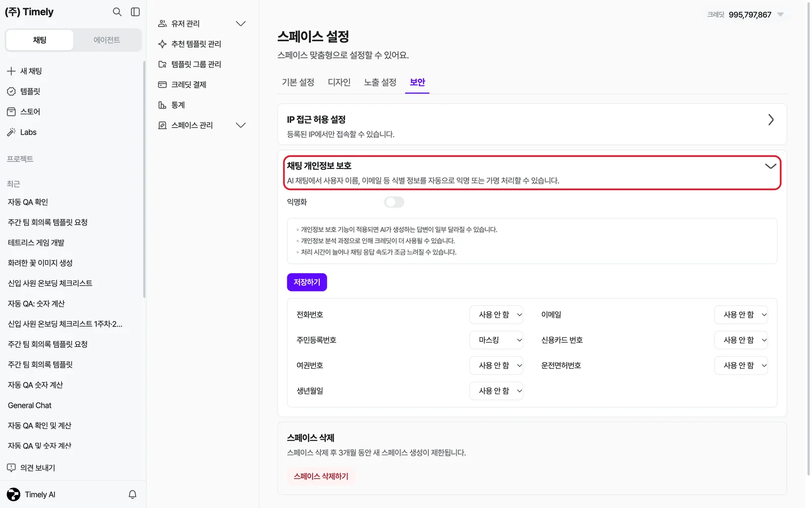Click the 스페이스 삭제하기 button
This screenshot has height=508, width=812.
tap(321, 477)
